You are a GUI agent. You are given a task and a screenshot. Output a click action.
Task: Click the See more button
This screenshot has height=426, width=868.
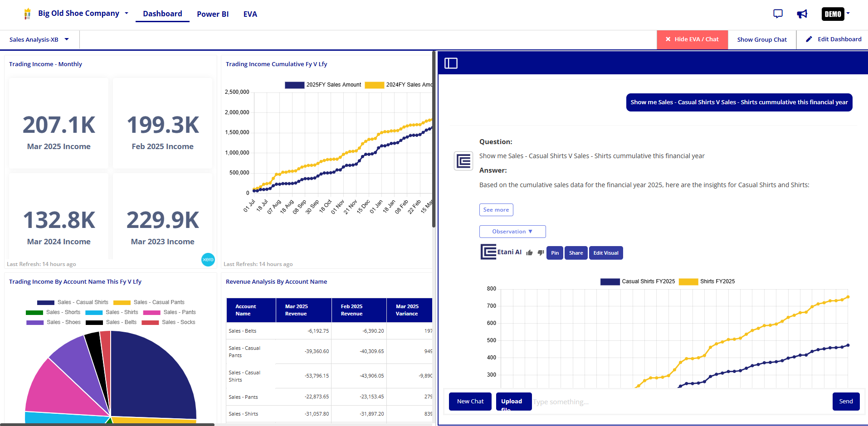[496, 210]
